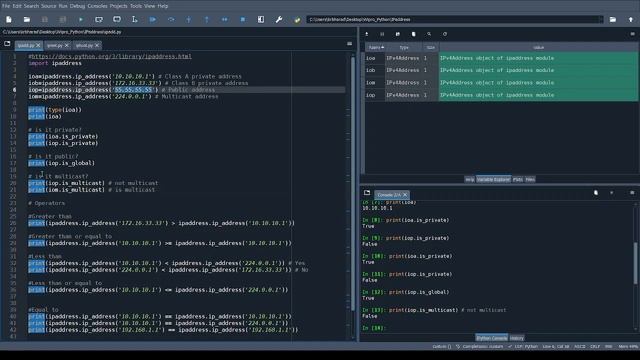Viewport: 640px width, 360px height.
Task: Interrupt kernel button in console pane
Action: tap(611, 193)
